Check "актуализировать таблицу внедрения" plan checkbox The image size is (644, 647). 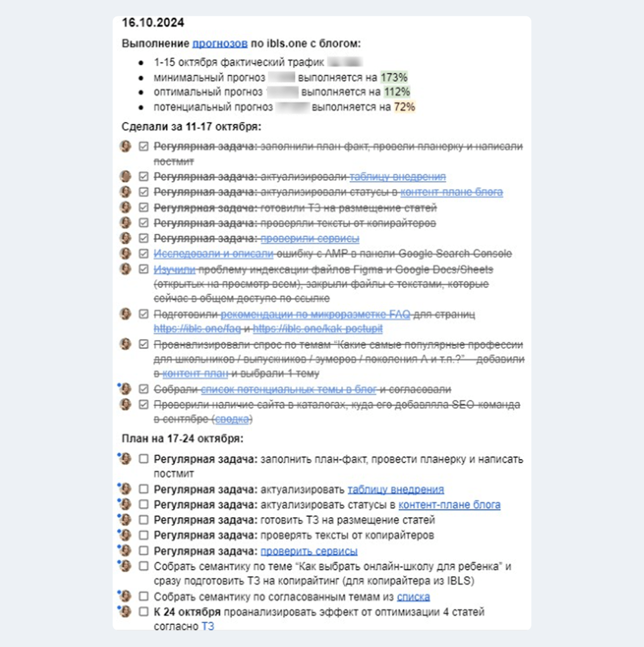[x=144, y=489]
